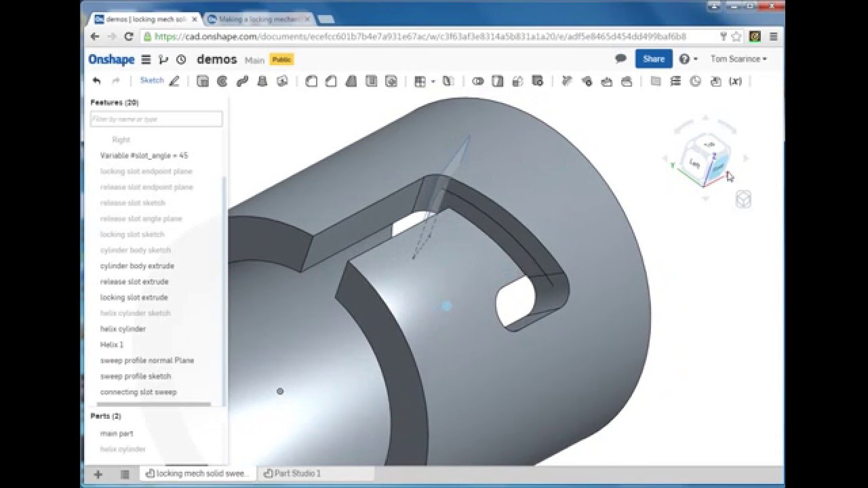Select the Chamfer tool icon
This screenshot has height=488, width=868.
(x=331, y=81)
